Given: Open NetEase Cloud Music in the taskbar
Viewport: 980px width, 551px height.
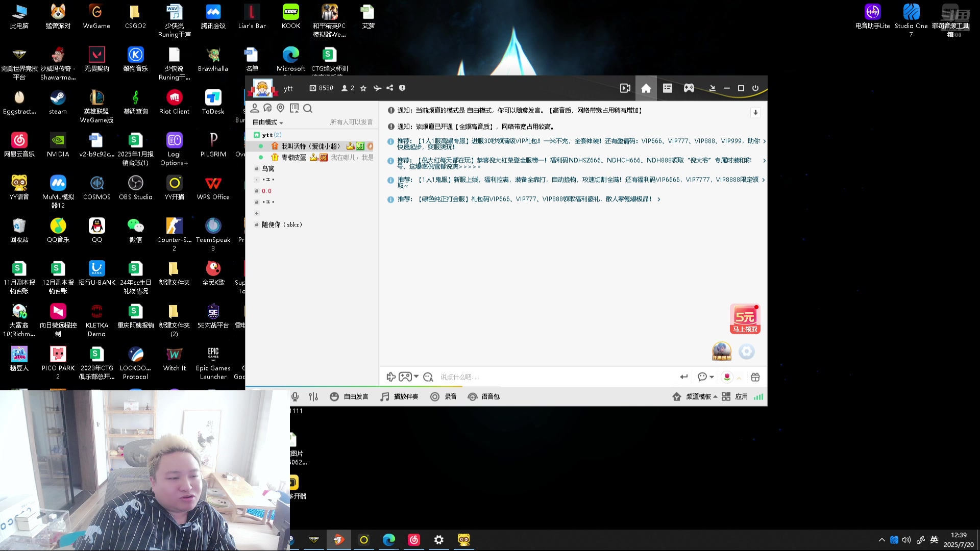Looking at the screenshot, I should [414, 540].
